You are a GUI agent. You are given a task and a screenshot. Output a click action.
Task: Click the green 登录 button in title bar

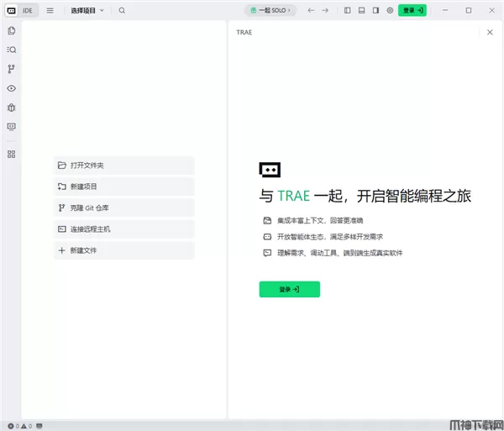[412, 10]
